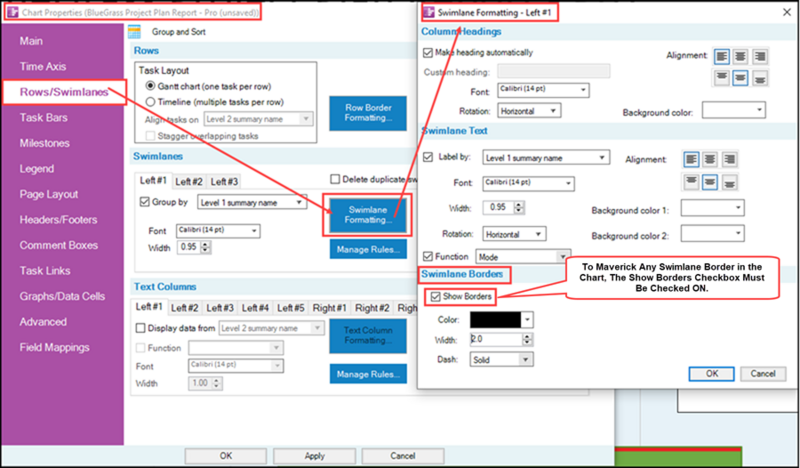Click Swimlanes Manage Rules button
The height and width of the screenshot is (468, 800).
(x=368, y=250)
